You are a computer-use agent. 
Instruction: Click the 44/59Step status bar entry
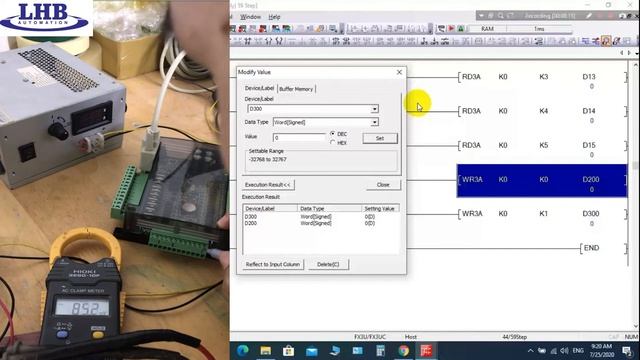click(x=514, y=337)
